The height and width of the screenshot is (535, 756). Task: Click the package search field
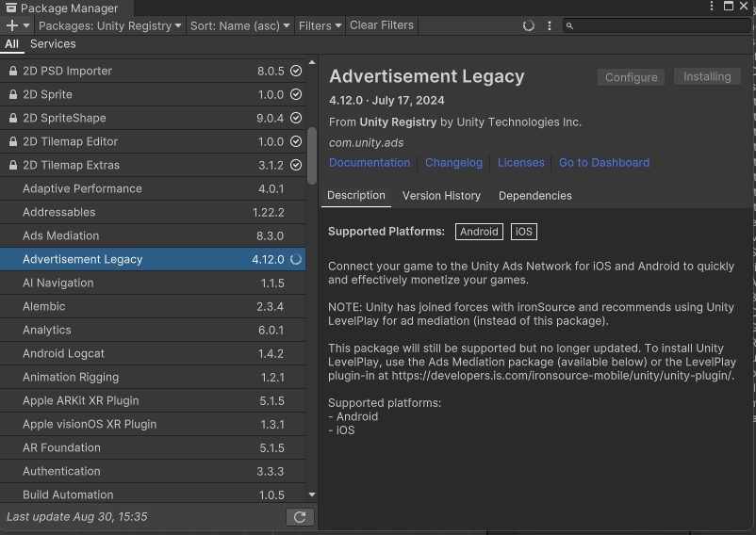657,25
